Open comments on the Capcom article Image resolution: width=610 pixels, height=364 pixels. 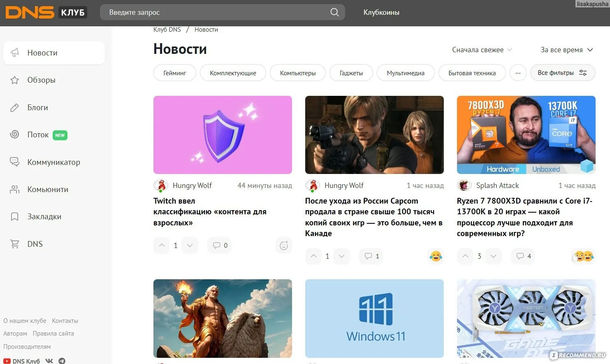[x=371, y=256]
